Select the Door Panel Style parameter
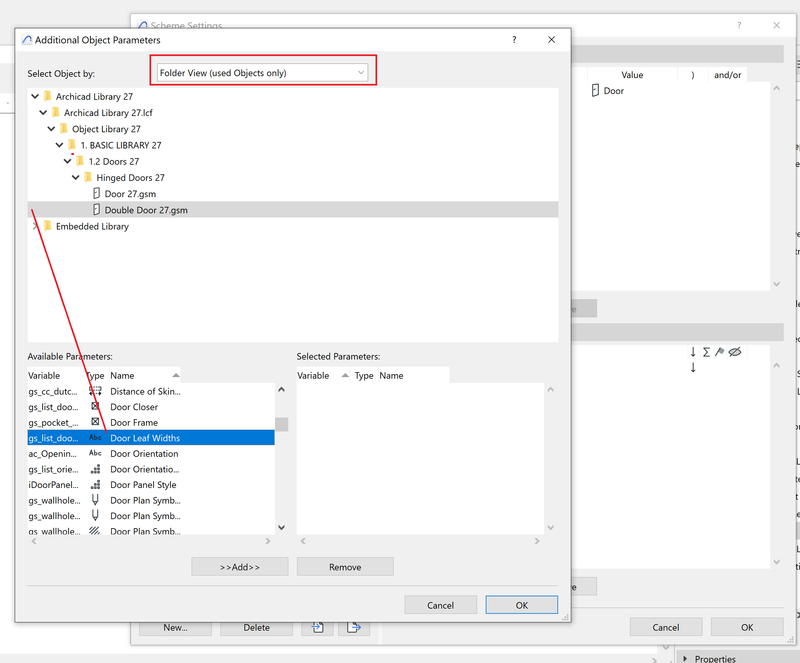The height and width of the screenshot is (663, 800). click(151, 485)
